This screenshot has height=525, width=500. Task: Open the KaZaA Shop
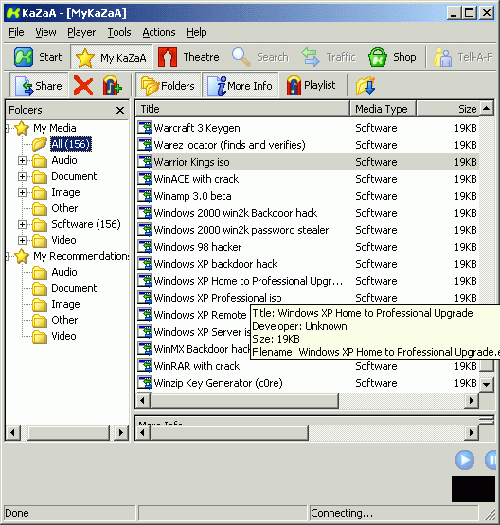[x=392, y=57]
